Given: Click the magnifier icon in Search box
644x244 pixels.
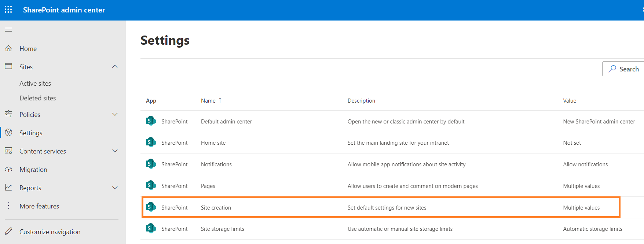Looking at the screenshot, I should pos(612,69).
